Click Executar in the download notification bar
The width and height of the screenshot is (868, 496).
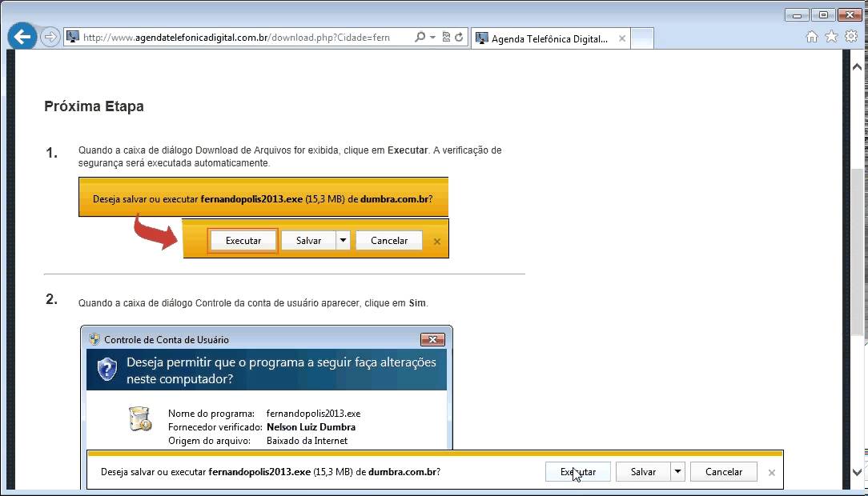578,472
